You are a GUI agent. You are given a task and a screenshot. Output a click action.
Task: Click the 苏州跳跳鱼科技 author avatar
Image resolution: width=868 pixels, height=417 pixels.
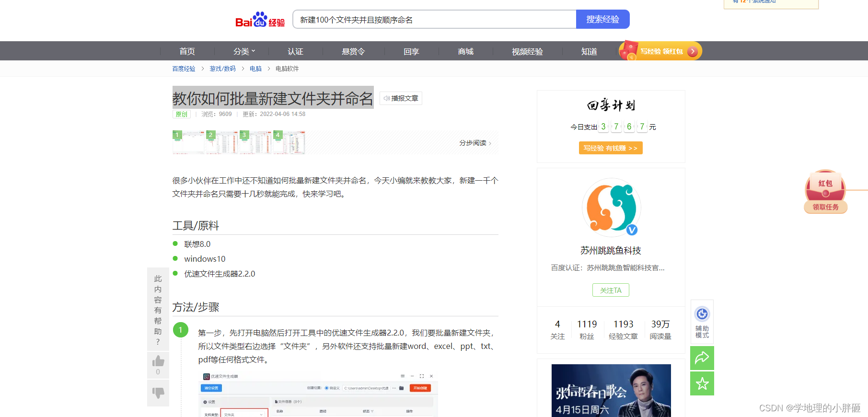(611, 208)
